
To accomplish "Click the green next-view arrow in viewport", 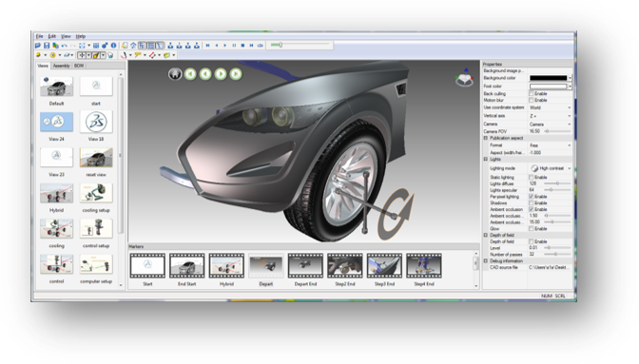I will pyautogui.click(x=221, y=74).
